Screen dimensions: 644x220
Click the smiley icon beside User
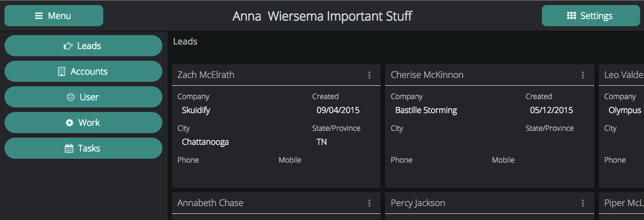(70, 97)
